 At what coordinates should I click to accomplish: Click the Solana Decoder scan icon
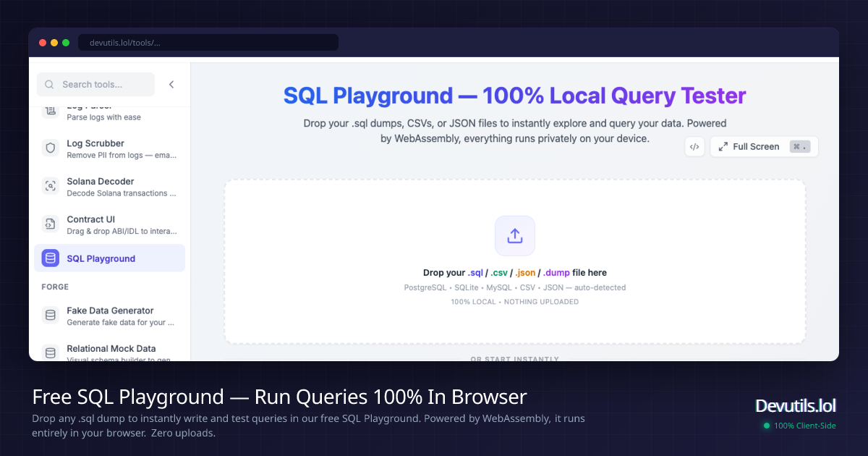pos(51,186)
